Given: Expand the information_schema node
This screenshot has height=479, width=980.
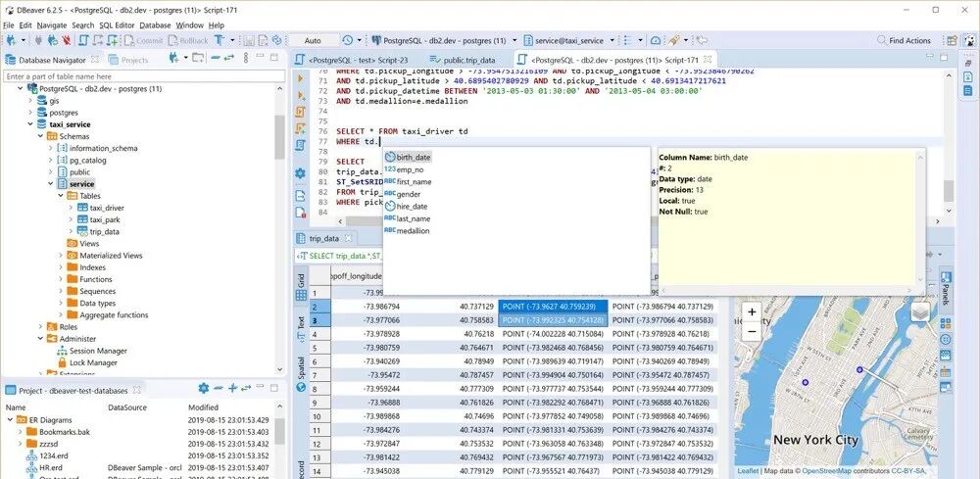Looking at the screenshot, I should click(51, 148).
